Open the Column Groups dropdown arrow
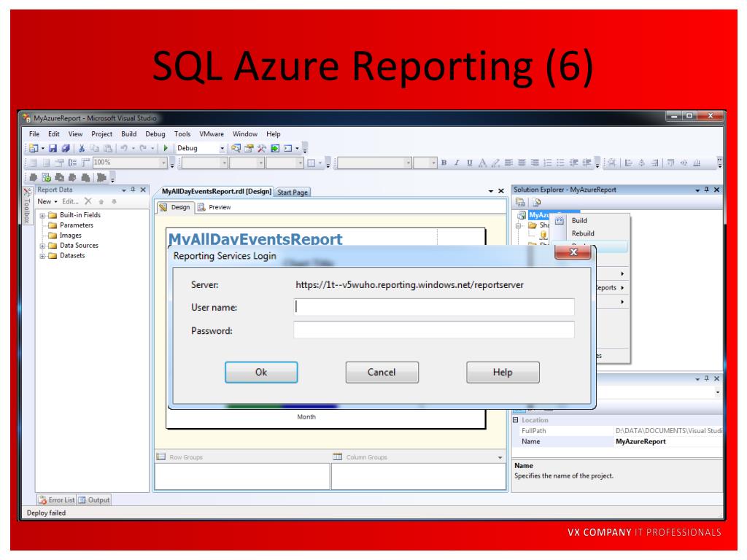Screen dimensions: 747x560 (500, 458)
